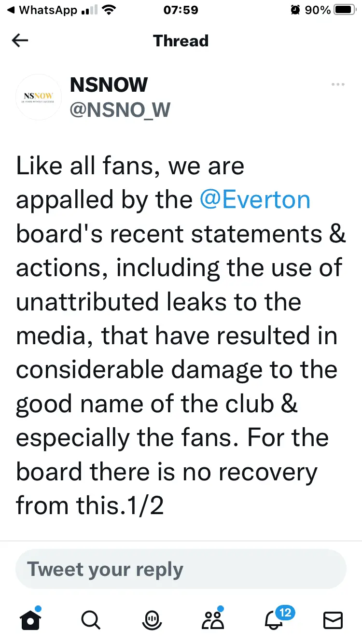Open Notifications bell with 12 badge

coord(274,619)
